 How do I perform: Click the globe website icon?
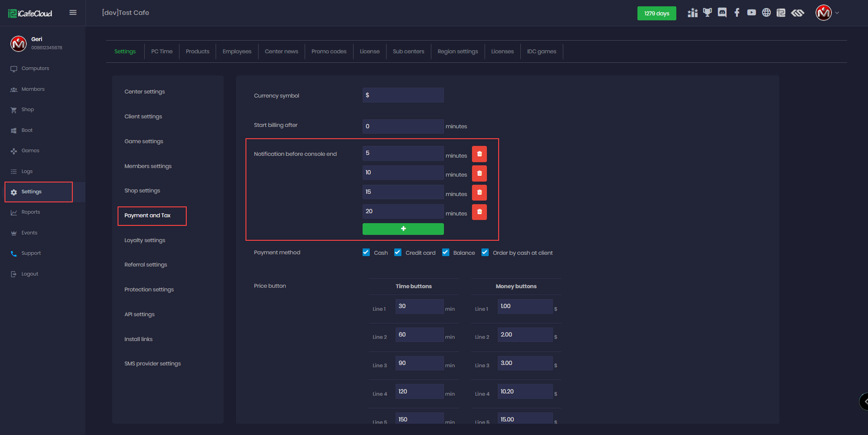tap(767, 13)
